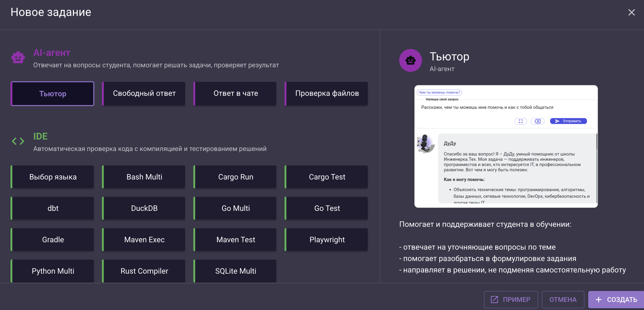The width and height of the screenshot is (644, 310).
Task: Click the fullscreen icon in preview
Action: pyautogui.click(x=521, y=121)
